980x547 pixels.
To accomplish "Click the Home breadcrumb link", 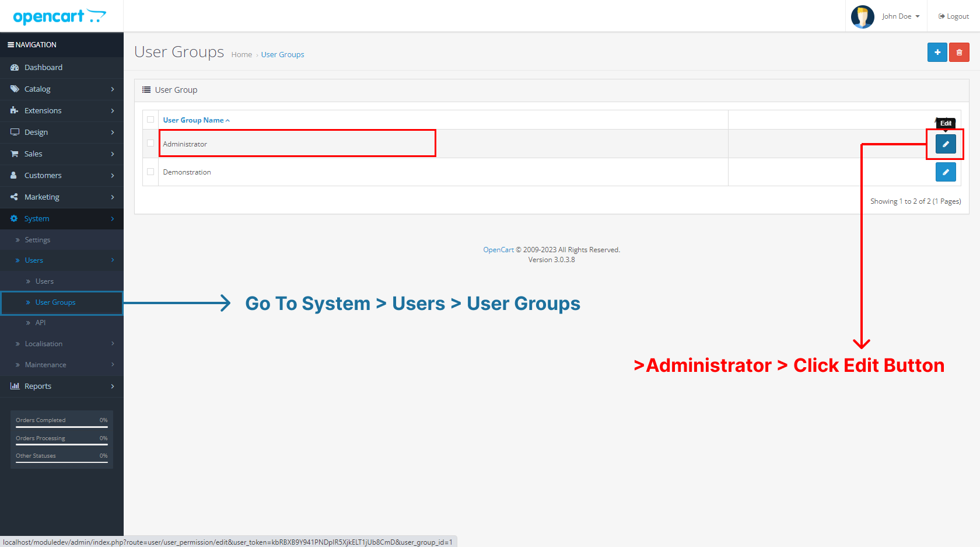I will pos(242,54).
